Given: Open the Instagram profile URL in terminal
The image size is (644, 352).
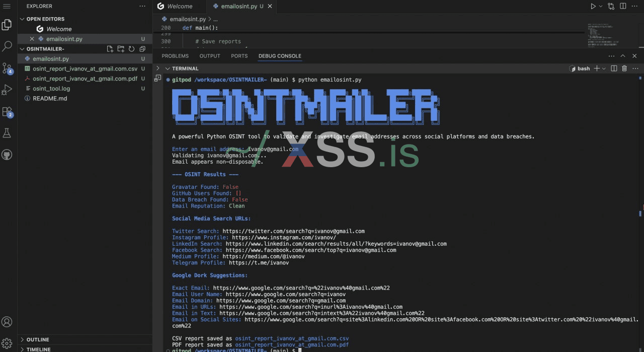Looking at the screenshot, I should pyautogui.click(x=284, y=238).
